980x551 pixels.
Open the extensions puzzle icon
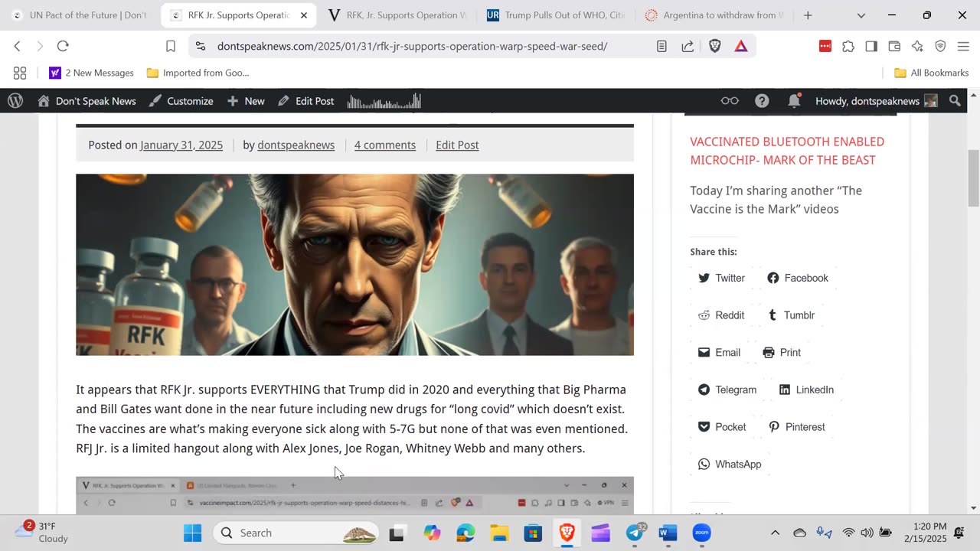[x=848, y=46]
